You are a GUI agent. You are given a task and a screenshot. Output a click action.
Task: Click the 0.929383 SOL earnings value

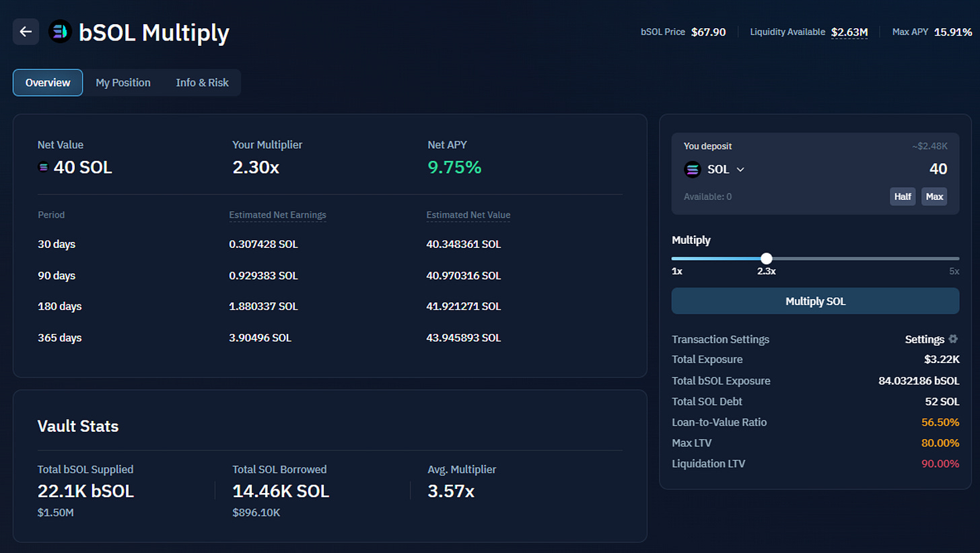[263, 275]
